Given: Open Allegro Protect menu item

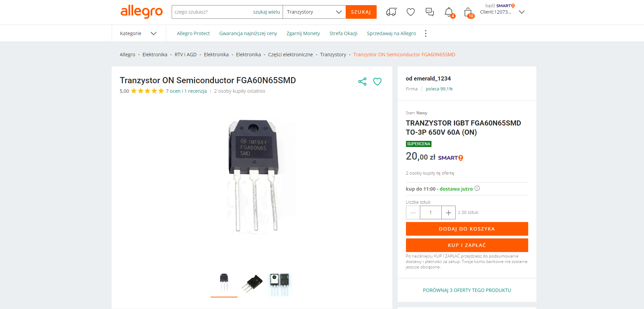Looking at the screenshot, I should coord(193,33).
